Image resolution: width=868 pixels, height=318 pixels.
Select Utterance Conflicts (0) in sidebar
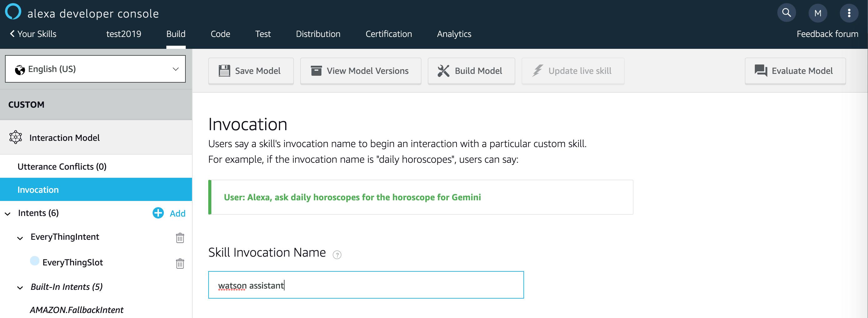coord(96,166)
